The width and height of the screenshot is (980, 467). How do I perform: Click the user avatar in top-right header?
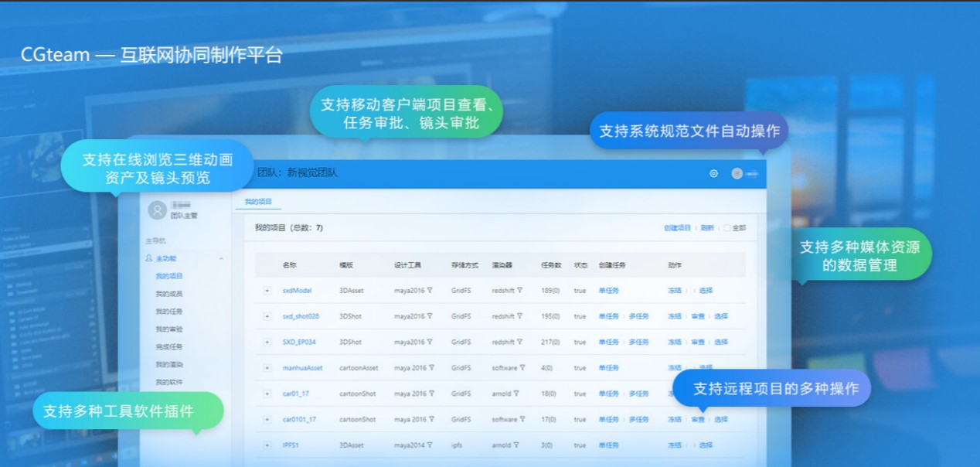tap(737, 174)
